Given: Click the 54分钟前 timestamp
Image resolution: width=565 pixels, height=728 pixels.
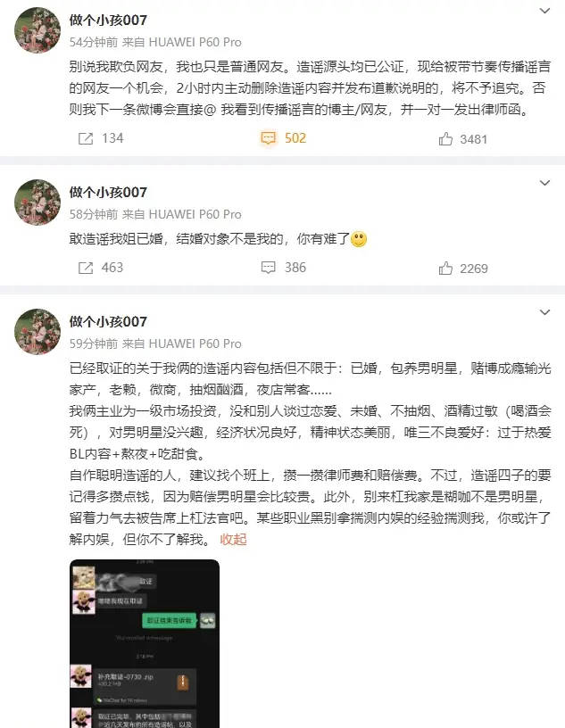Looking at the screenshot, I should 94,42.
